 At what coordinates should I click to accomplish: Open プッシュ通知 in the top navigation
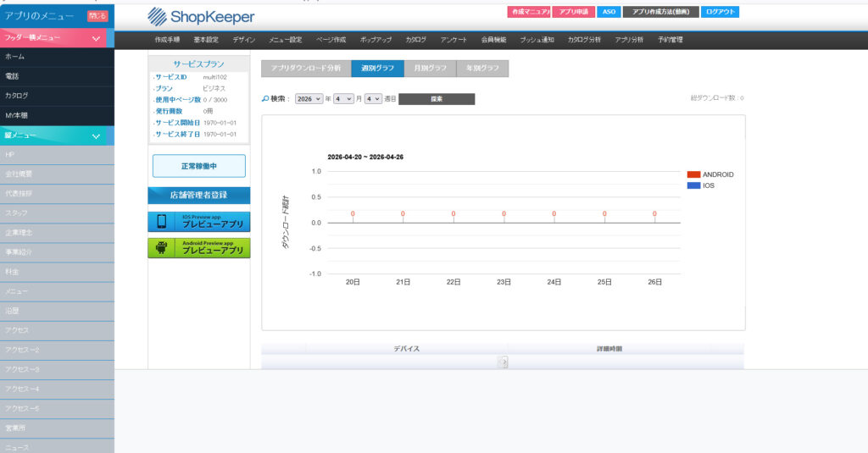click(537, 40)
